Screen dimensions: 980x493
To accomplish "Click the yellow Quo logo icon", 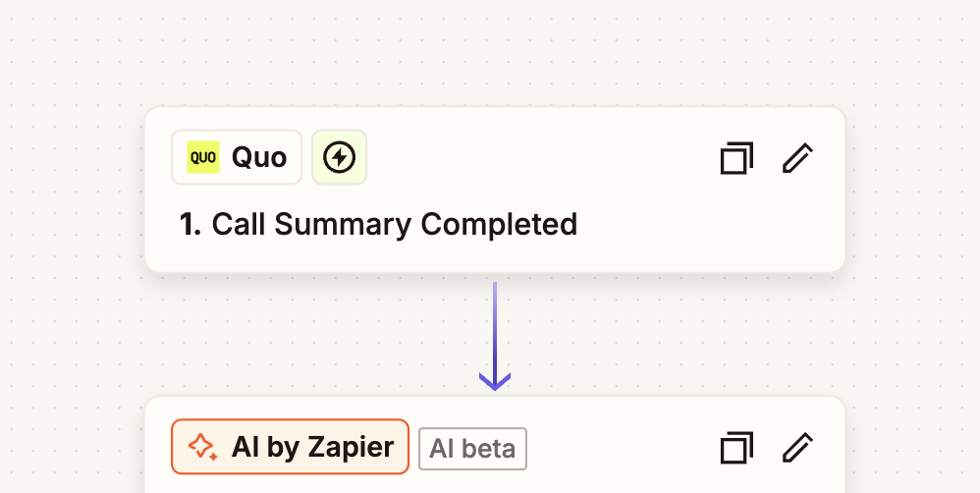I will point(203,157).
